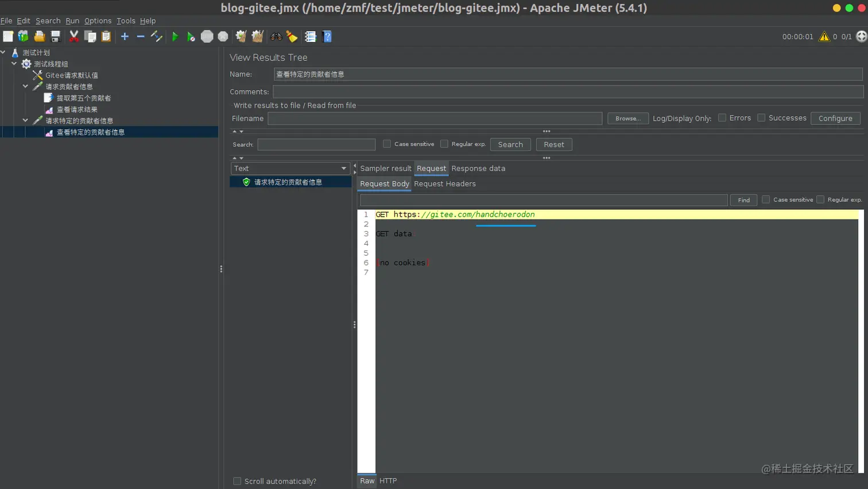Enable Regular exp. for tree search
868x489 pixels.
tap(444, 144)
